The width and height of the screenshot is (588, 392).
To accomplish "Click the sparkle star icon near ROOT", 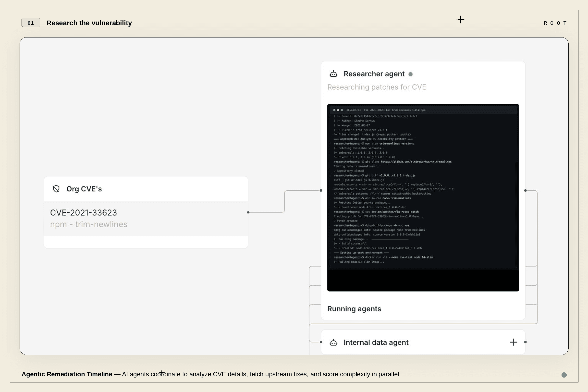I will [x=461, y=20].
